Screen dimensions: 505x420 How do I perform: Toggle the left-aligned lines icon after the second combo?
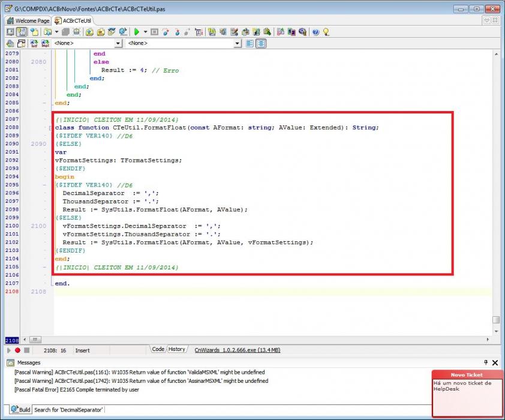250,43
